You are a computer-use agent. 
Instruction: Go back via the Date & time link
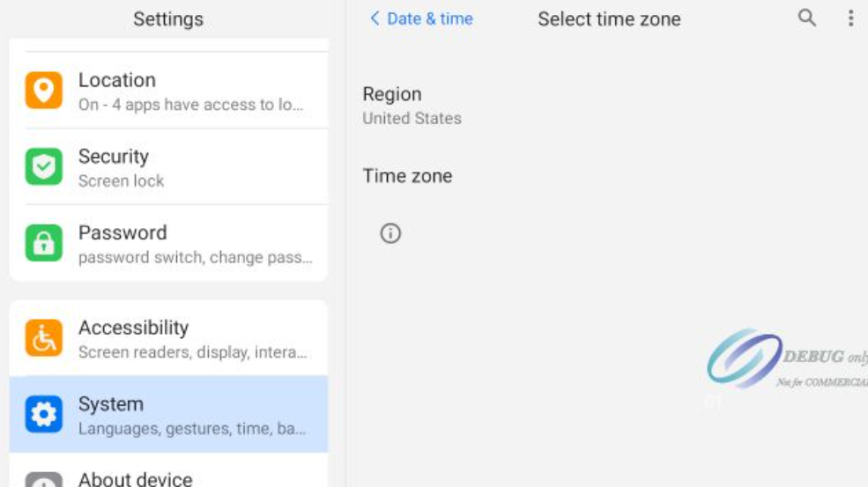point(430,18)
